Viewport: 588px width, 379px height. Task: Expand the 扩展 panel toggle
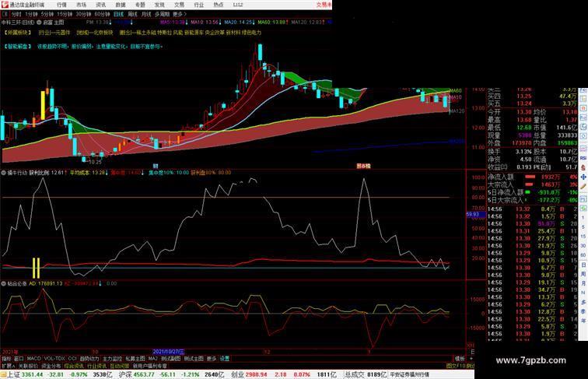pyautogui.click(x=8, y=366)
